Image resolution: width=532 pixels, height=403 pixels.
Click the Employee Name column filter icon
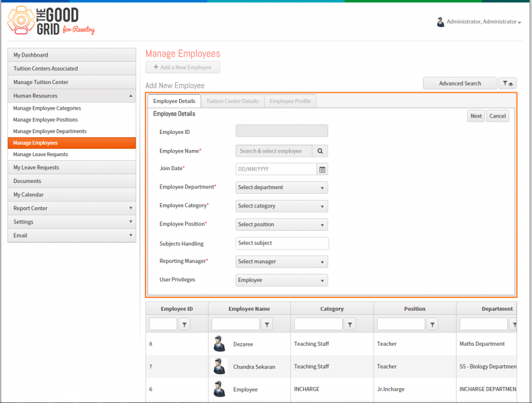(x=267, y=324)
